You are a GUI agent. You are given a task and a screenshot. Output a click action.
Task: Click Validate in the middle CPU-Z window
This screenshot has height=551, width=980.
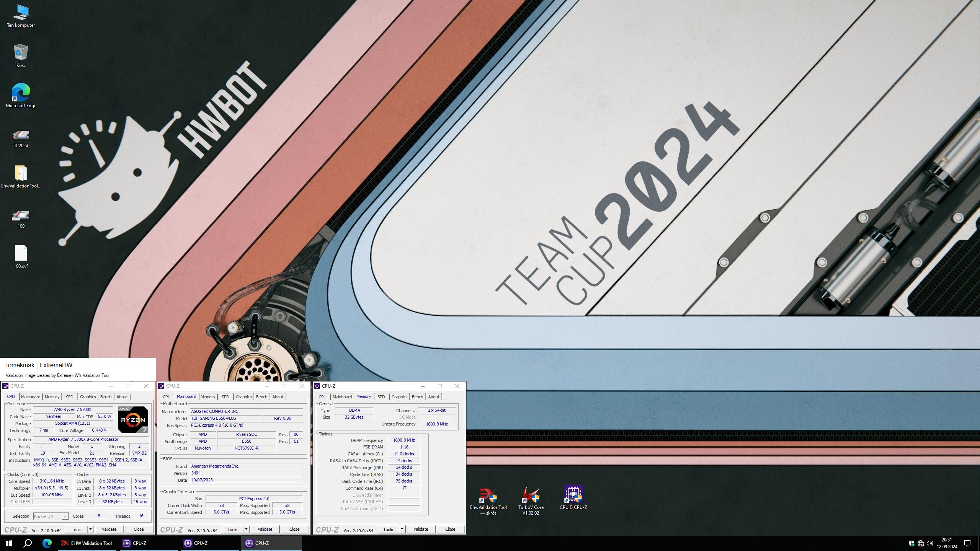[265, 529]
